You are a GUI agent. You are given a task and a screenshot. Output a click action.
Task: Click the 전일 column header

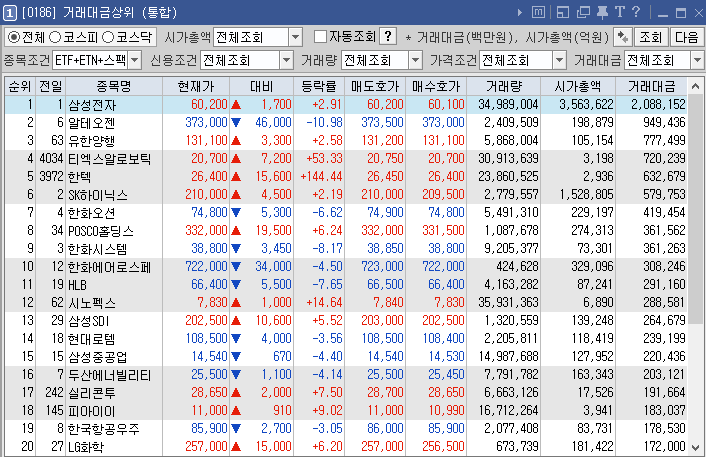pyautogui.click(x=50, y=86)
